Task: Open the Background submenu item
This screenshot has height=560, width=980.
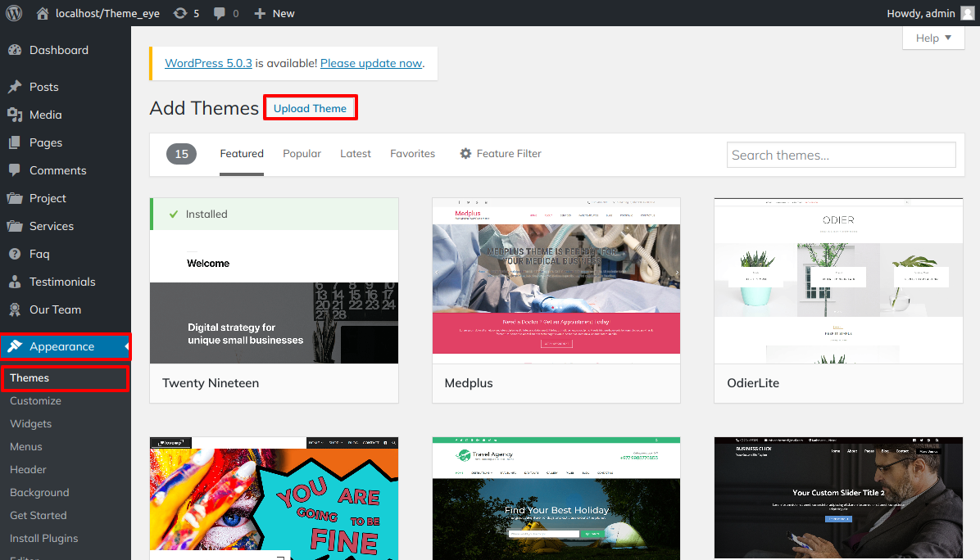Action: click(x=39, y=493)
